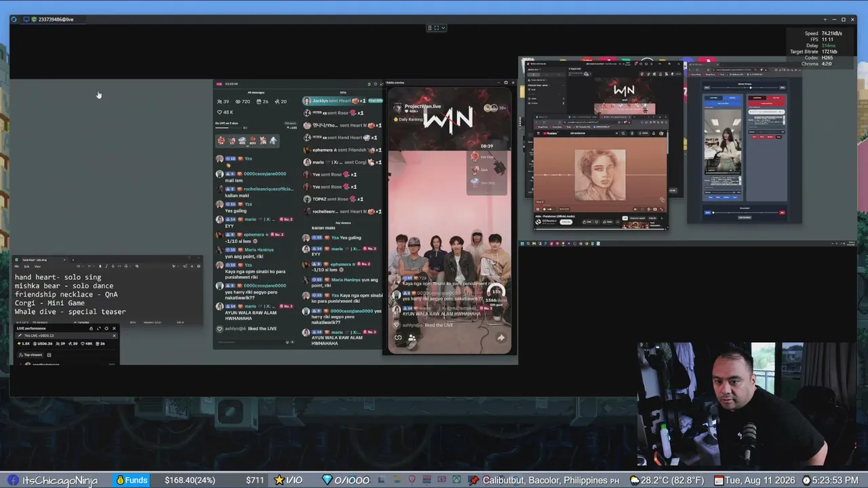Pause the YouTube video playback
This screenshot has height=488, width=868.
coord(538,209)
